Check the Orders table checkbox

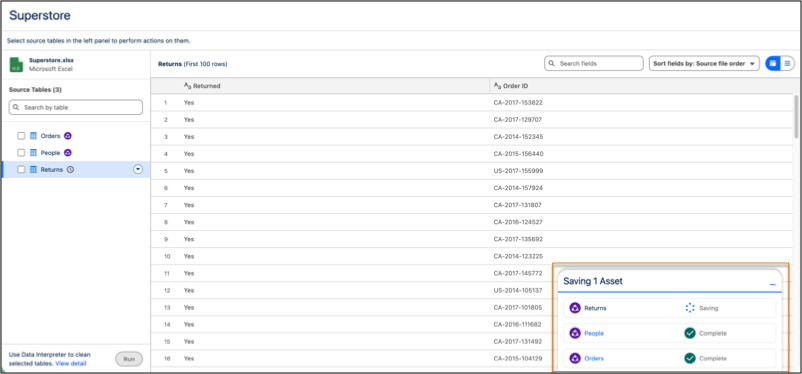pyautogui.click(x=21, y=136)
